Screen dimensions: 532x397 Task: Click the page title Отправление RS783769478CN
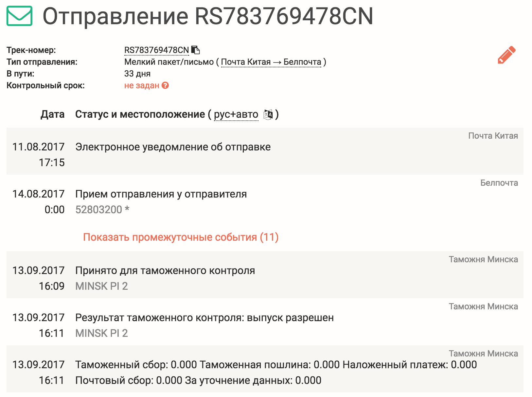[208, 16]
